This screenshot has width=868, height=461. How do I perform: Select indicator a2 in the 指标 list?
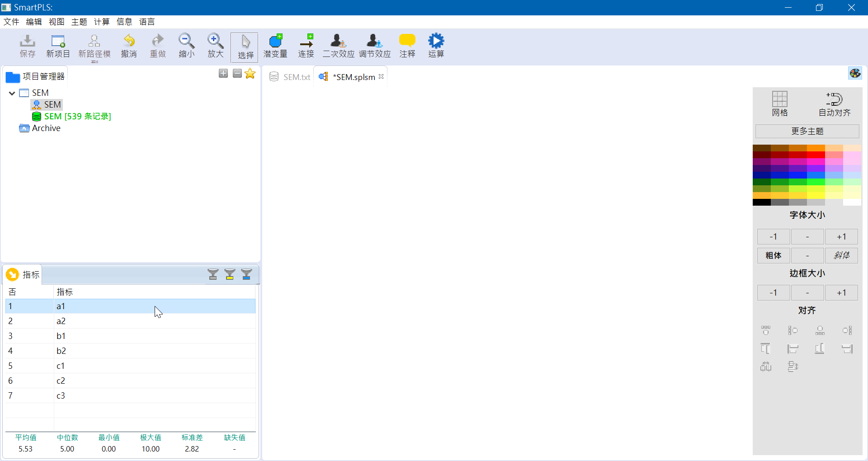[x=130, y=321]
